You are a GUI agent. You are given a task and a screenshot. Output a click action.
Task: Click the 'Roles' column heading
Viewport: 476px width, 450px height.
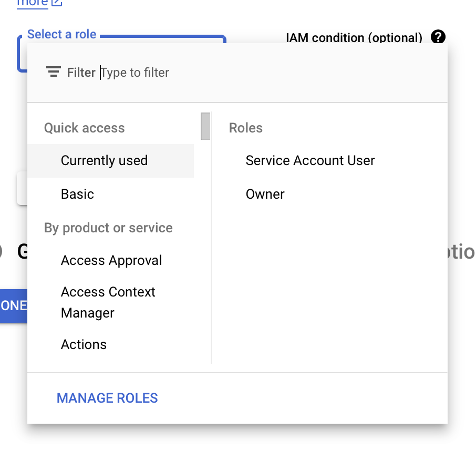click(x=246, y=128)
